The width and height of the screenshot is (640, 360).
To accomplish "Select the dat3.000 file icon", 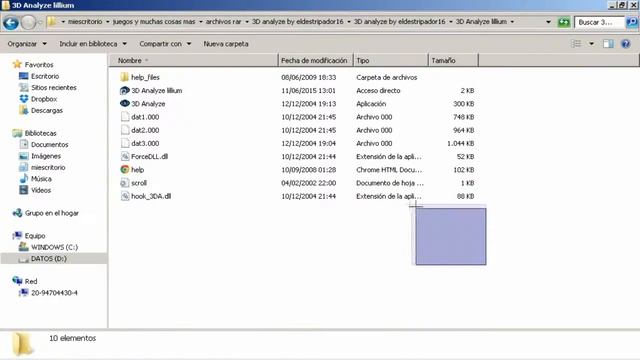I will coord(125,143).
